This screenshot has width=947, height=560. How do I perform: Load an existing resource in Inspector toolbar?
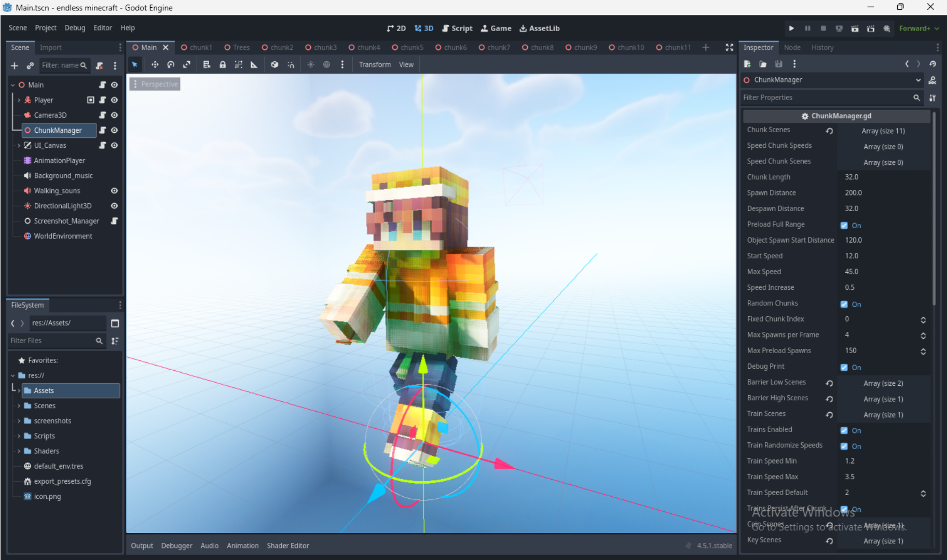763,64
